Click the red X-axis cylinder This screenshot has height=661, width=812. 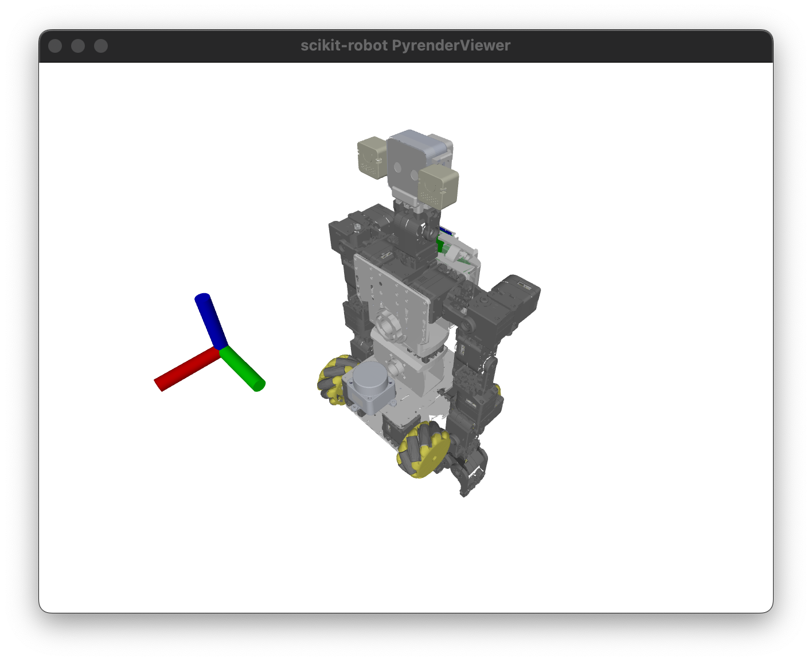pos(186,369)
